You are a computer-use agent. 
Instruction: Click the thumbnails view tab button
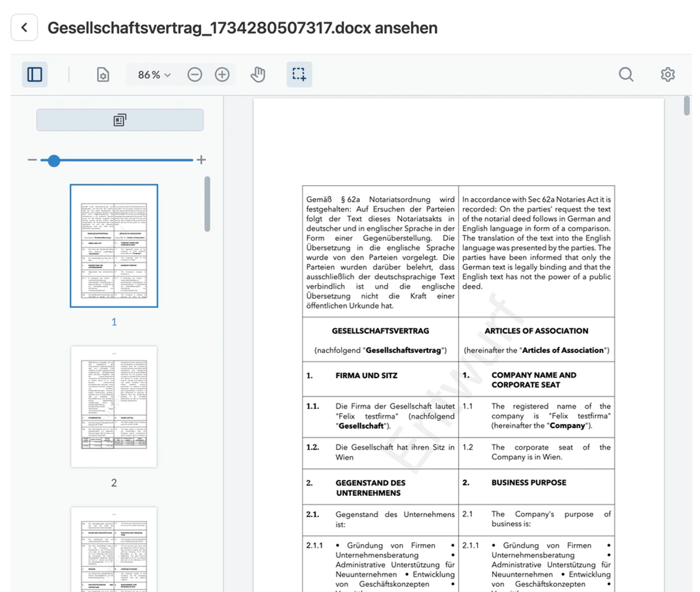coord(120,120)
